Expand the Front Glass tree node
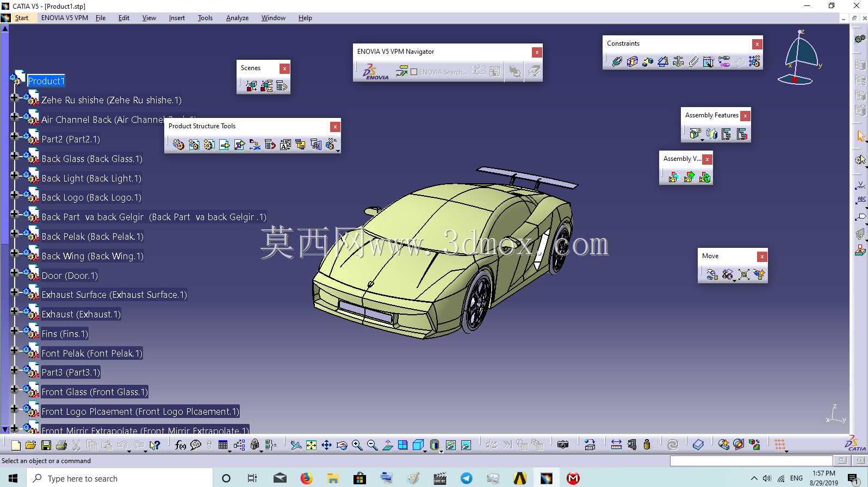This screenshot has width=868, height=487. click(x=15, y=390)
